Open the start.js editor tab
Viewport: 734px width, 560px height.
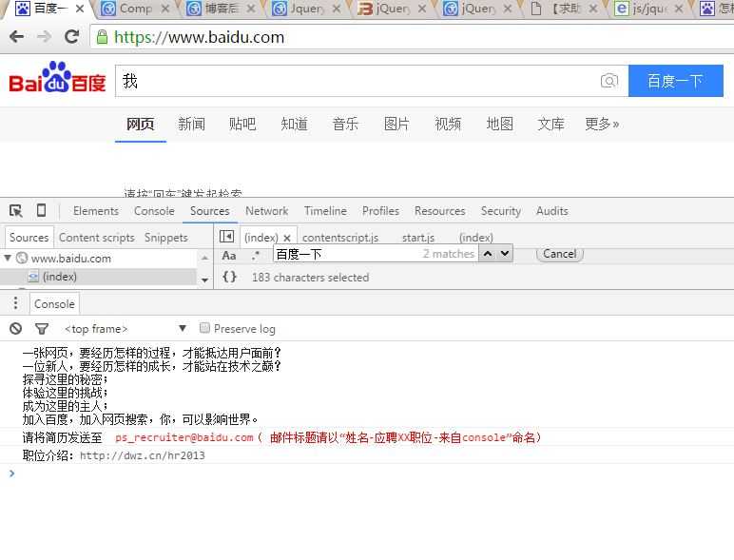418,238
